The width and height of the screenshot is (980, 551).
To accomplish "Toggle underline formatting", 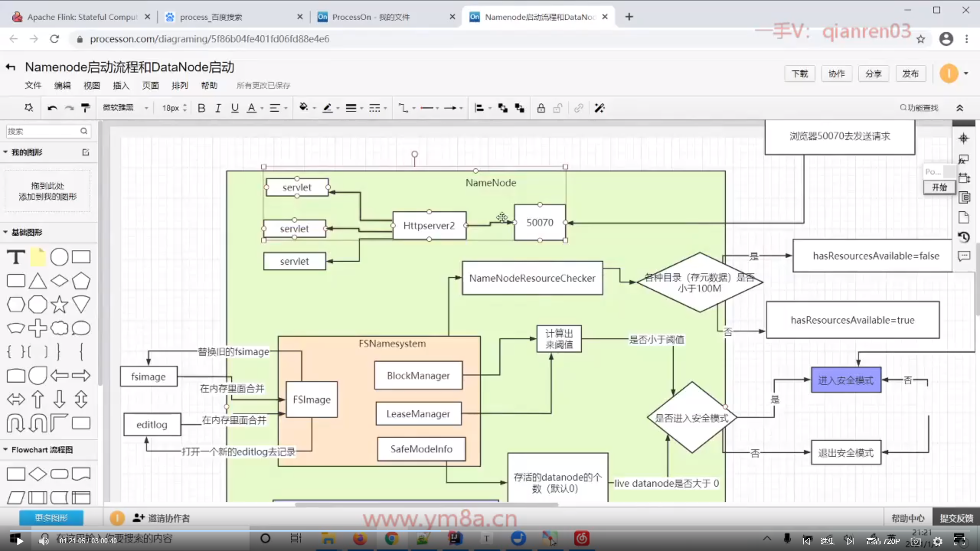I will [x=235, y=108].
